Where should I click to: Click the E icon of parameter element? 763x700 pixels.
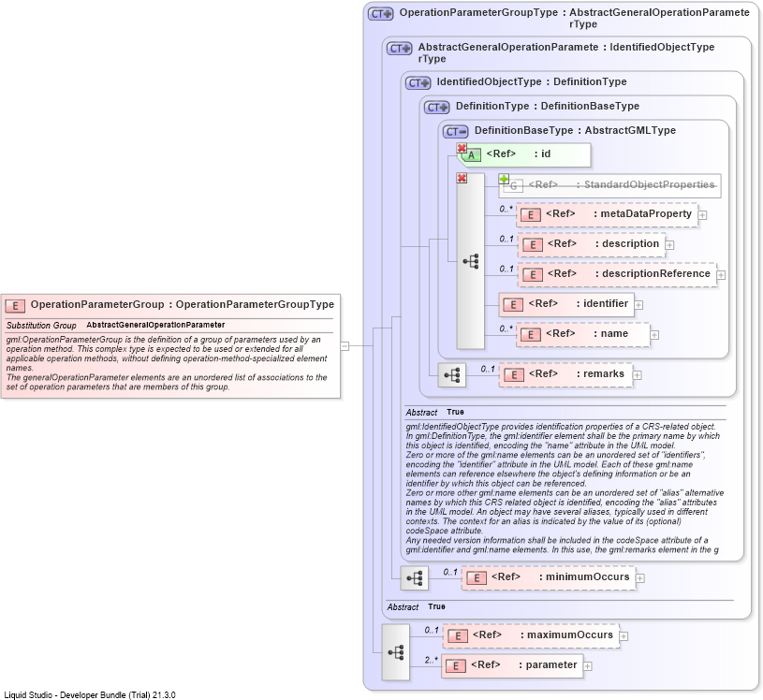click(456, 666)
